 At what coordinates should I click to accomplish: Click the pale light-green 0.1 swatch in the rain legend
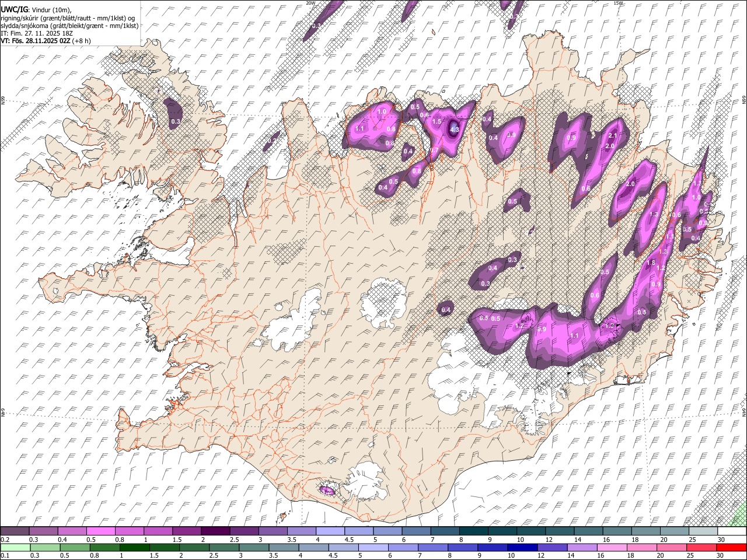[15, 547]
